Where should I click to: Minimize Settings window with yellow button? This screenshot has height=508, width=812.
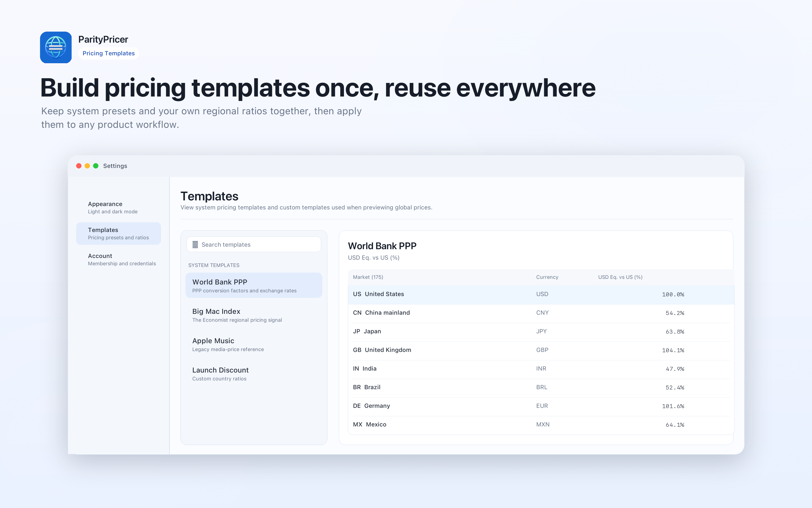click(87, 166)
